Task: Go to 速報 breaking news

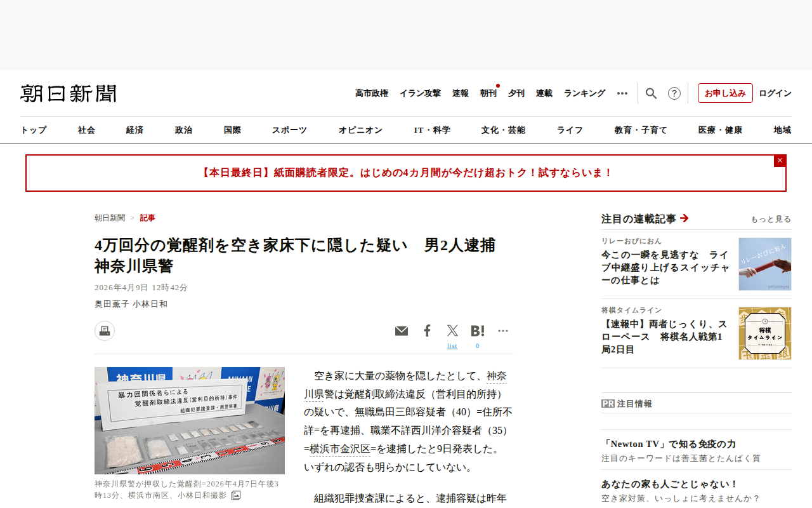Action: click(461, 93)
